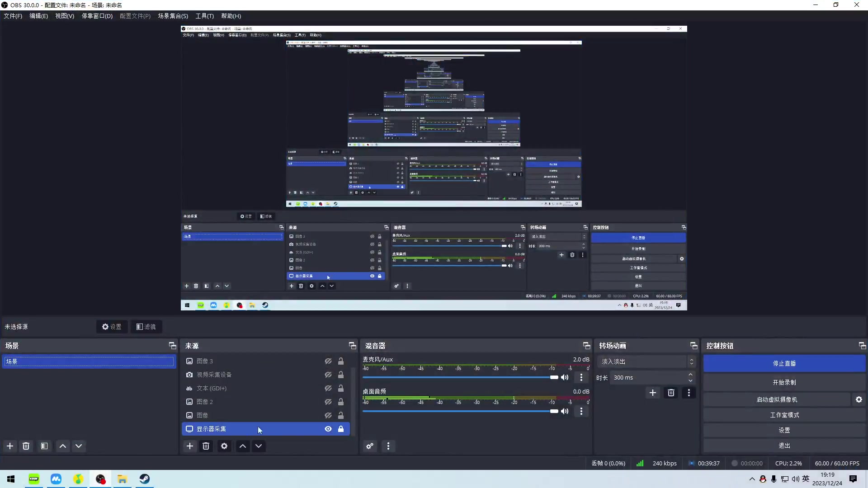
Task: Open scene filters icon in scenes toolbar
Action: click(44, 446)
